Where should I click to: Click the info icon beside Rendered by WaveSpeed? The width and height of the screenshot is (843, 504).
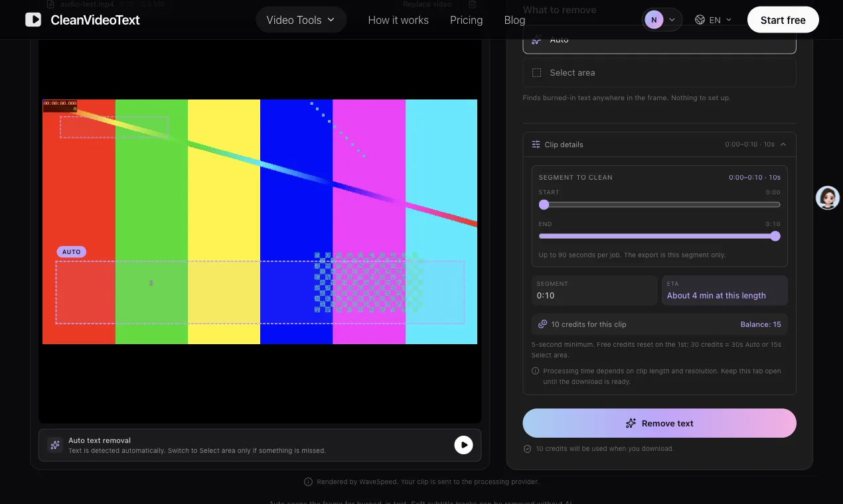click(308, 482)
